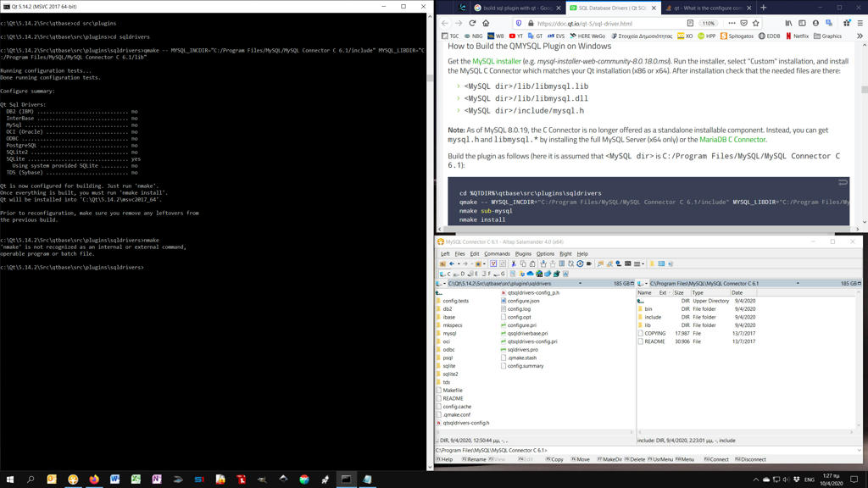Expand left panel path history arrow

[580, 283]
